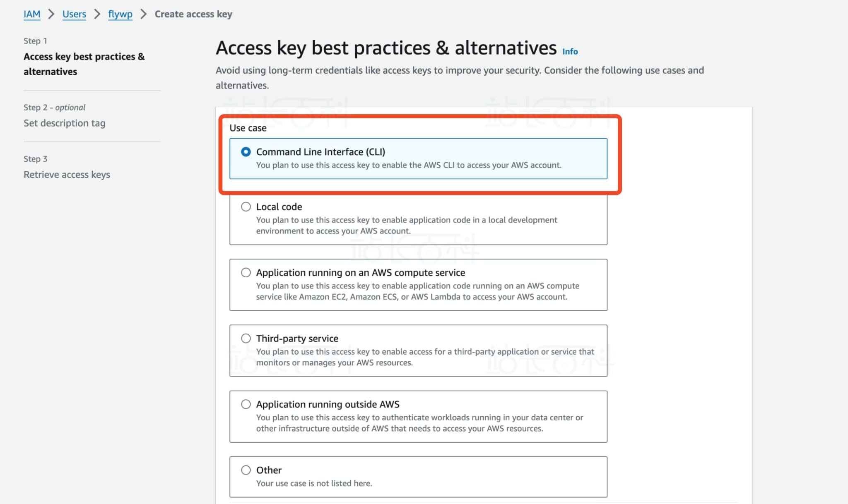Select the Command Line Interface (CLI) radio button
Viewport: 848px width, 504px height.
[x=246, y=152]
